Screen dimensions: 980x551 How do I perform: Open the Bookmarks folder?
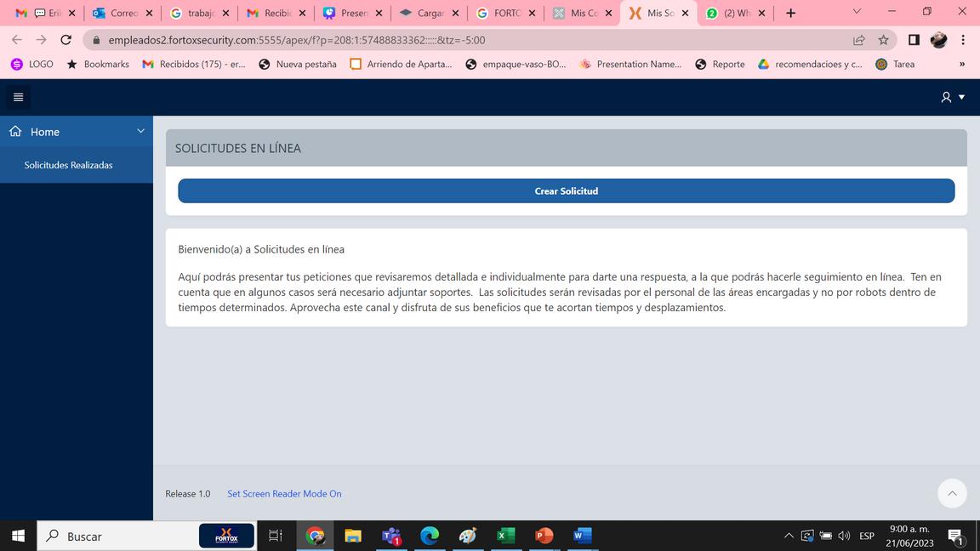pyautogui.click(x=98, y=64)
